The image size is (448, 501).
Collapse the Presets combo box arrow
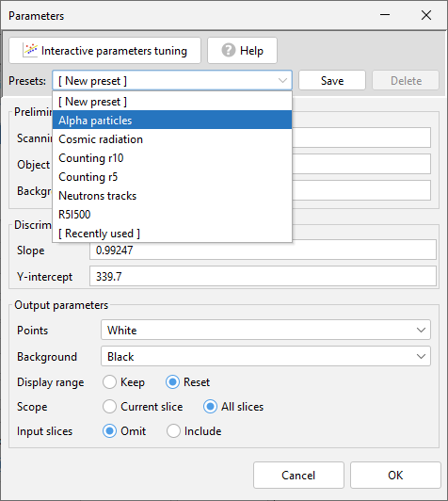coord(282,81)
